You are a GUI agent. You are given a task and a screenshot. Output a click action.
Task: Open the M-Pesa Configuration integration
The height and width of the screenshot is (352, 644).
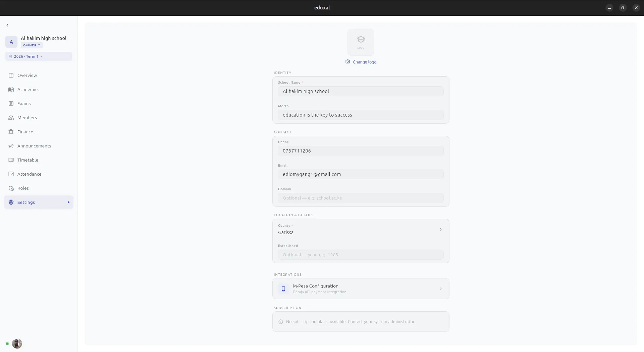coord(361,289)
